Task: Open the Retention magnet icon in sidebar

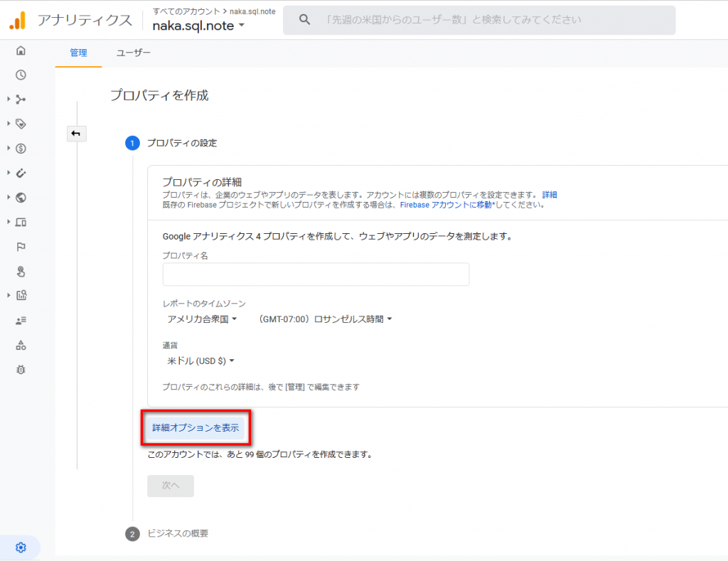Action: (21, 173)
